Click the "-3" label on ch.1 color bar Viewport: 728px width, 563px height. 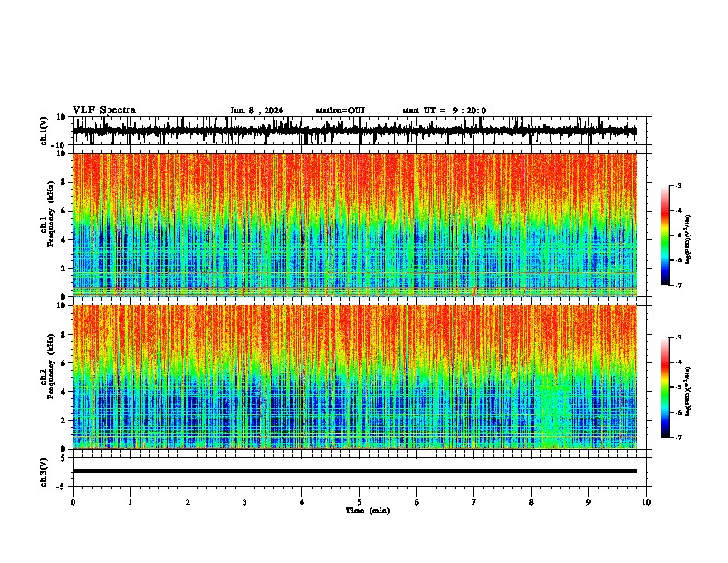click(x=677, y=185)
